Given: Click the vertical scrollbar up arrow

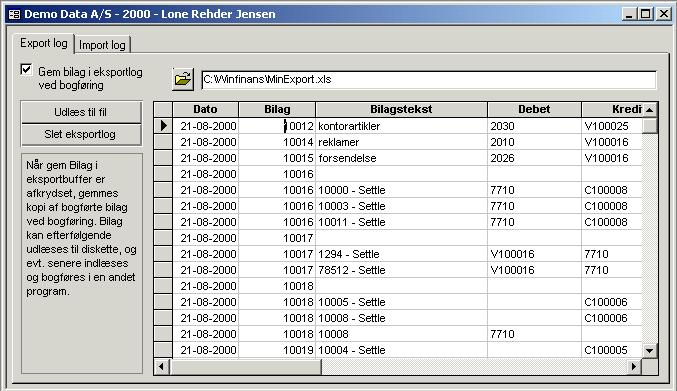Looking at the screenshot, I should pyautogui.click(x=649, y=110).
